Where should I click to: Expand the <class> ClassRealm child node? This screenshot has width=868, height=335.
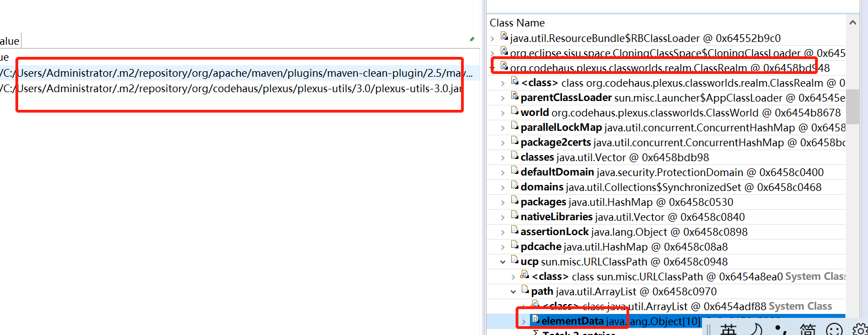click(503, 83)
